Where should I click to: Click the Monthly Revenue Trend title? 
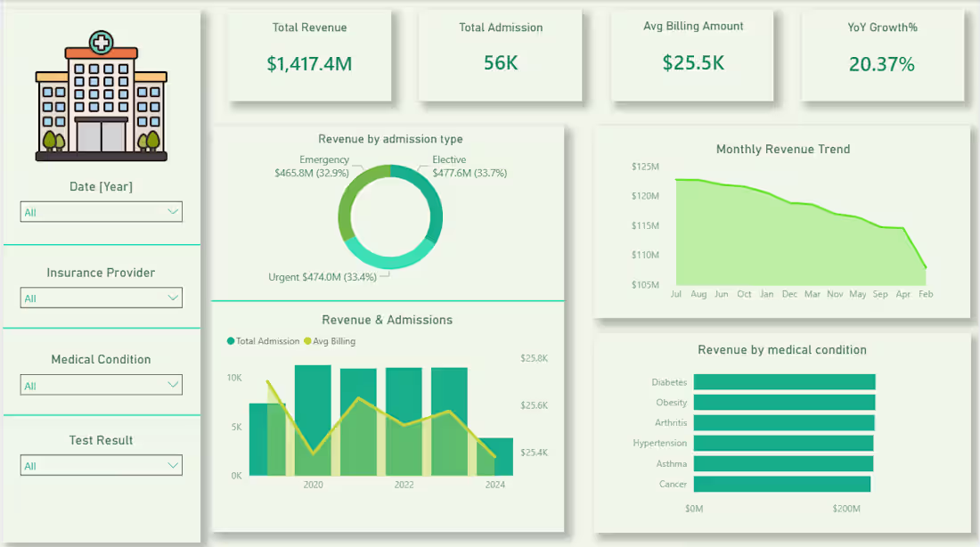pyautogui.click(x=783, y=149)
